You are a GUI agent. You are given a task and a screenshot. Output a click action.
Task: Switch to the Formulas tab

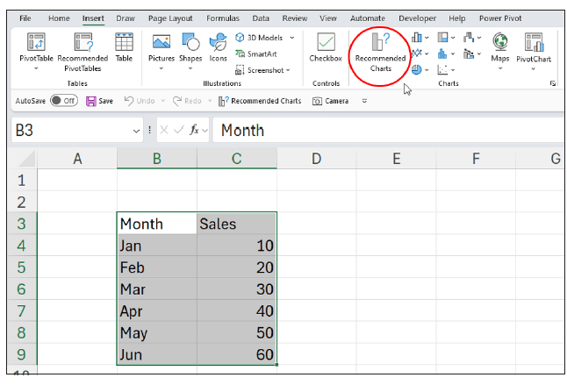click(x=223, y=18)
